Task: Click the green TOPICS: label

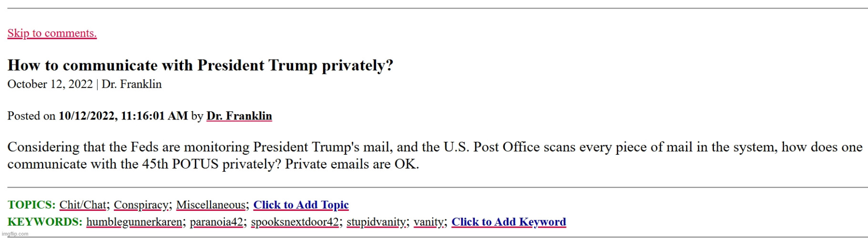Action: 31,205
